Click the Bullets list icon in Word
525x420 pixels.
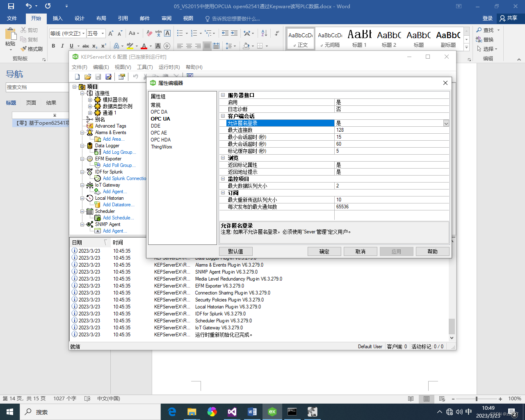click(180, 33)
